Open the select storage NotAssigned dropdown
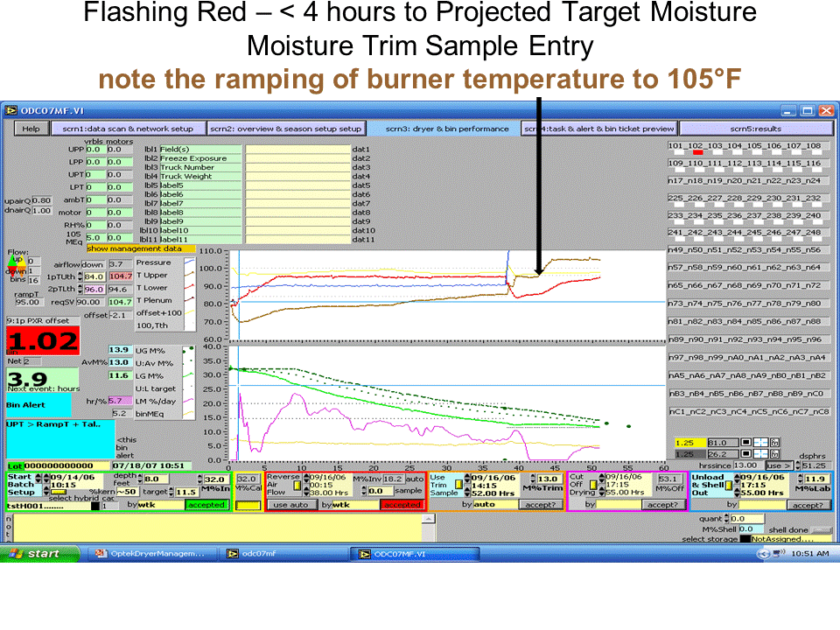Viewport: 840px width, 630px height. pos(791,539)
